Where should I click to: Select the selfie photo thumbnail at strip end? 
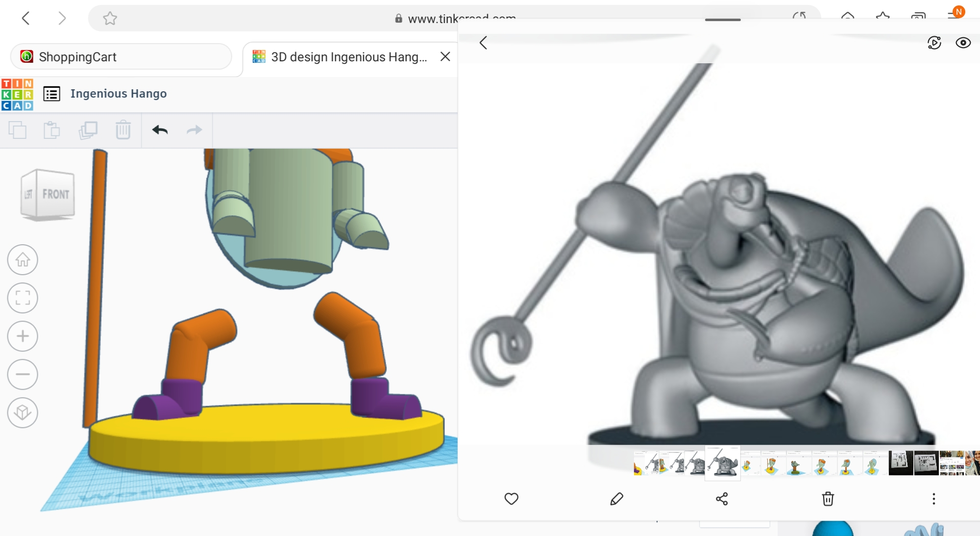[x=973, y=463]
